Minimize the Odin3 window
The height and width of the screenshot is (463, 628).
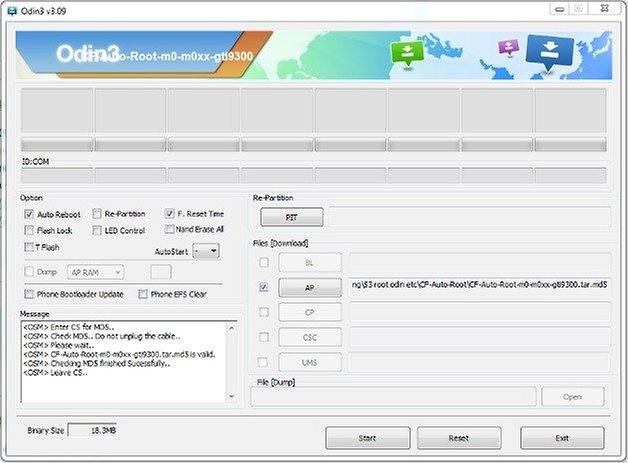click(560, 9)
